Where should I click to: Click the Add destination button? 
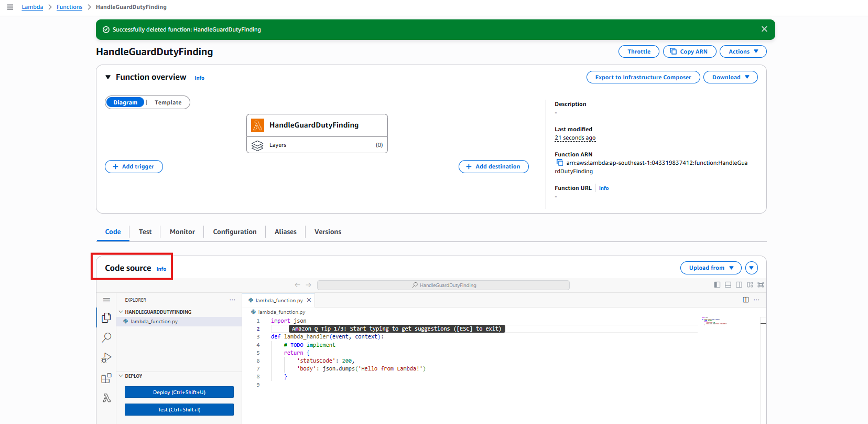pos(494,166)
